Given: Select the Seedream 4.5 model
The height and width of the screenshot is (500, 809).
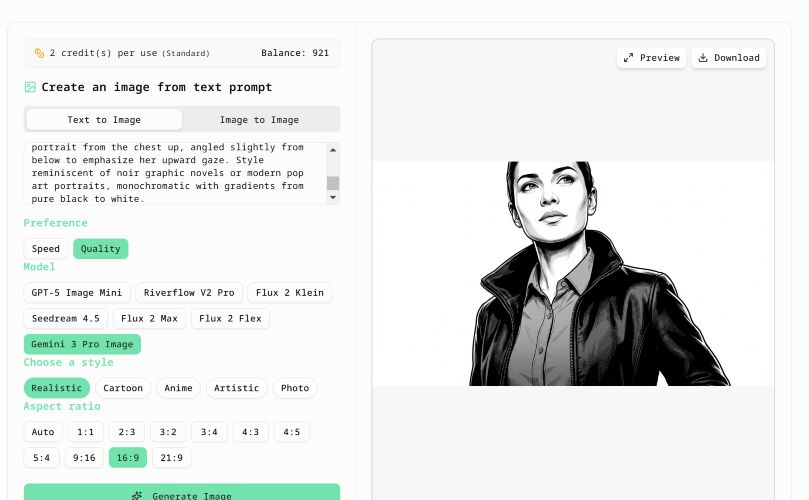Looking at the screenshot, I should pyautogui.click(x=66, y=318).
